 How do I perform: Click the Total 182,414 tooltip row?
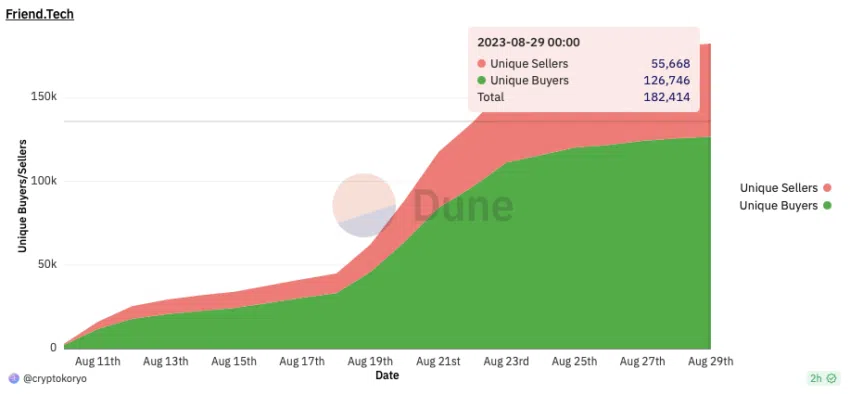coord(583,97)
